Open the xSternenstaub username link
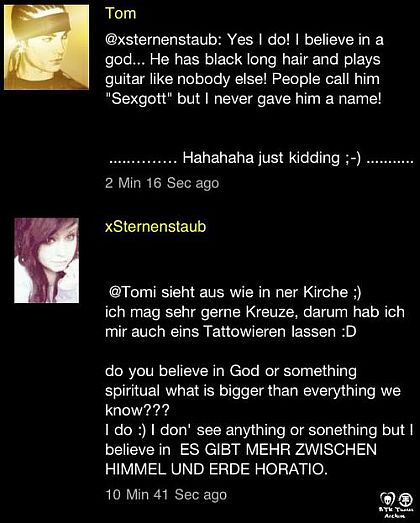 tap(155, 226)
